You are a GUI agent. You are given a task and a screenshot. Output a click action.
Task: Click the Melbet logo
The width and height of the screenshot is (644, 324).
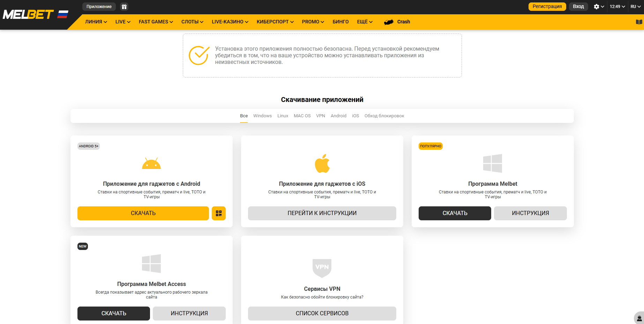(29, 14)
